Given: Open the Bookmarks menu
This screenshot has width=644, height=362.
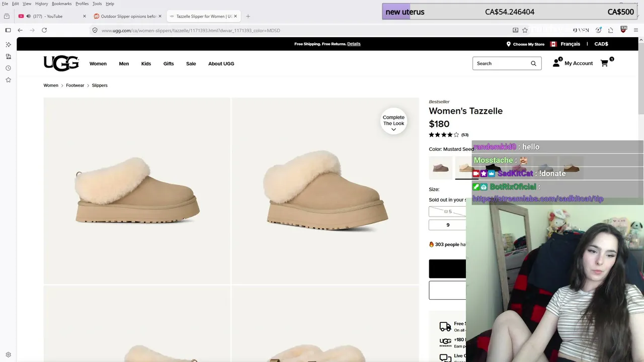Looking at the screenshot, I should click(x=62, y=4).
